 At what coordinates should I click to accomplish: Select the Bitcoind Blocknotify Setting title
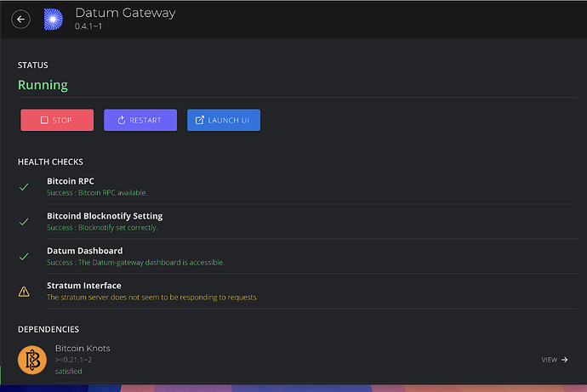coord(105,216)
